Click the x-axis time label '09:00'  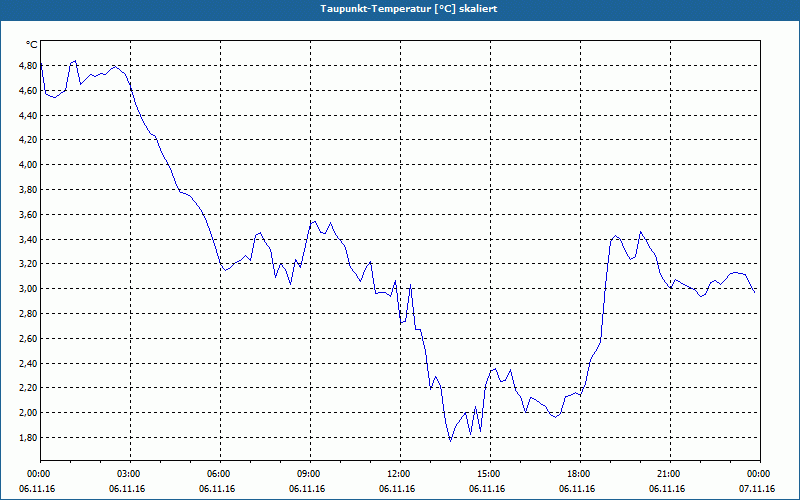point(310,474)
